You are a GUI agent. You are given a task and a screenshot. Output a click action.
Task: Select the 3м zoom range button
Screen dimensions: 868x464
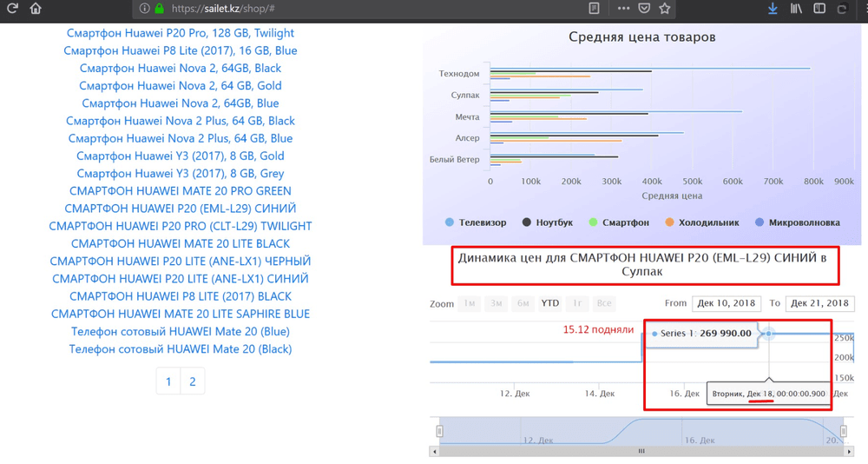point(496,303)
